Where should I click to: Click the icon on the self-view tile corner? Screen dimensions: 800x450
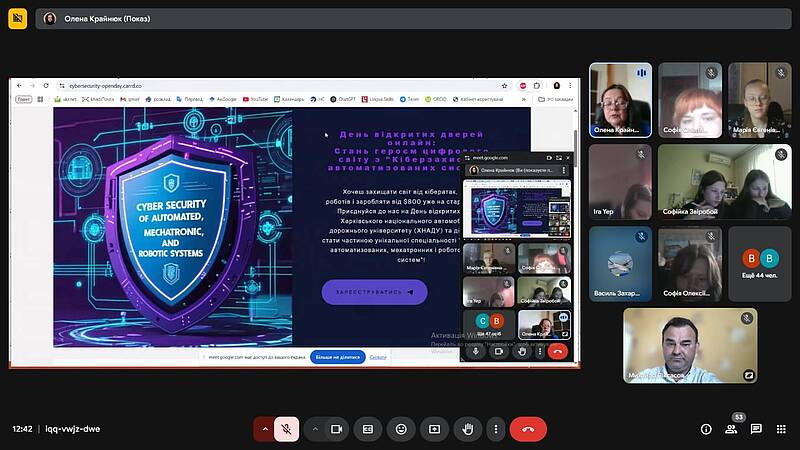[747, 374]
